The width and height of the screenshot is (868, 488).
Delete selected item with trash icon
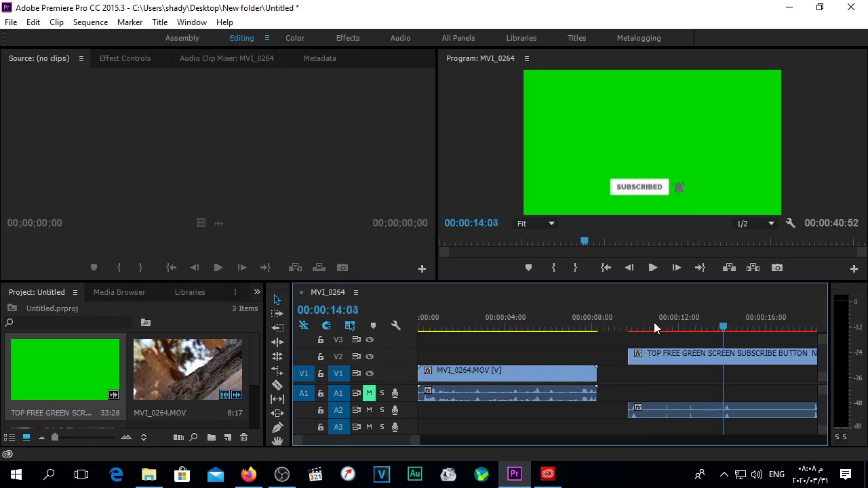[244, 437]
